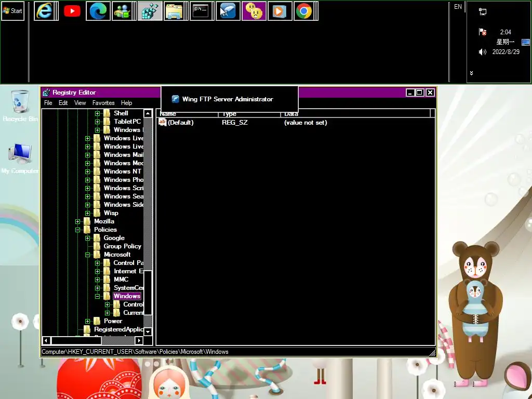This screenshot has height=399, width=532.
Task: Open the Recycle Bin desktop icon
Action: click(x=20, y=105)
